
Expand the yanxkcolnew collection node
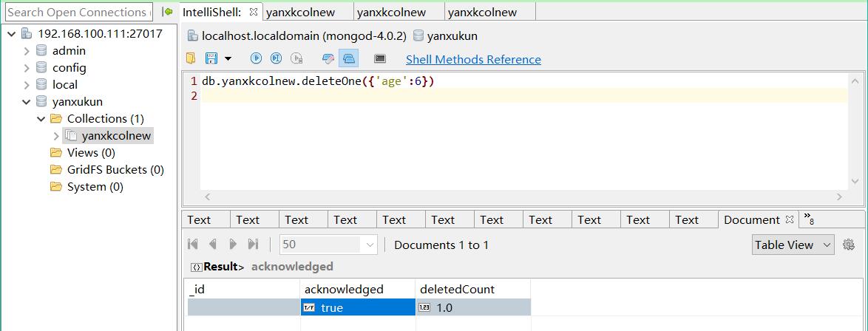[56, 136]
